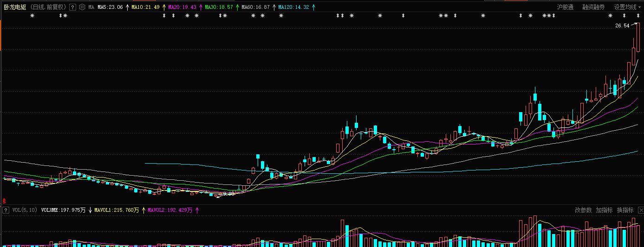Select the stock name 卧龙电驱

15,7
